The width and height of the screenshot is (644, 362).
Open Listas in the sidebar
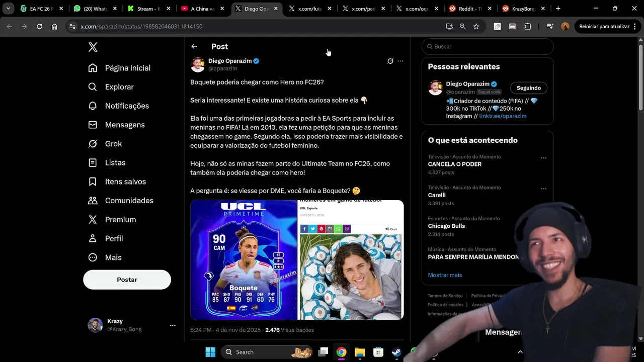point(107,163)
